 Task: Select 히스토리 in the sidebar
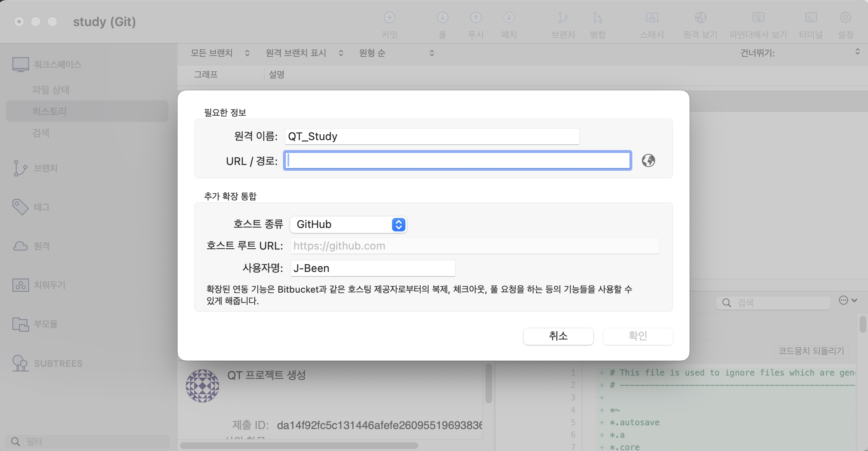point(50,111)
